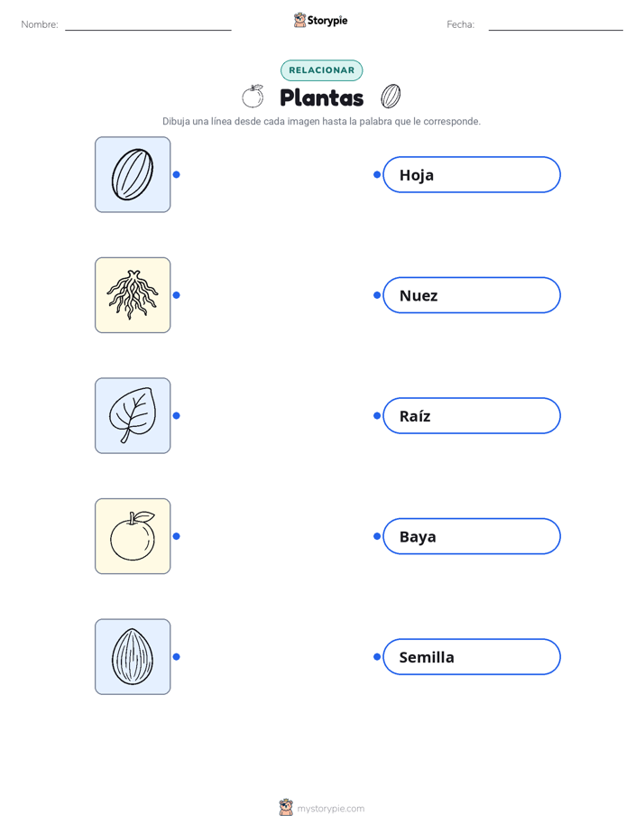This screenshot has height=834, width=644.
Task: Click the RELACIONAR badge
Action: coord(321,70)
